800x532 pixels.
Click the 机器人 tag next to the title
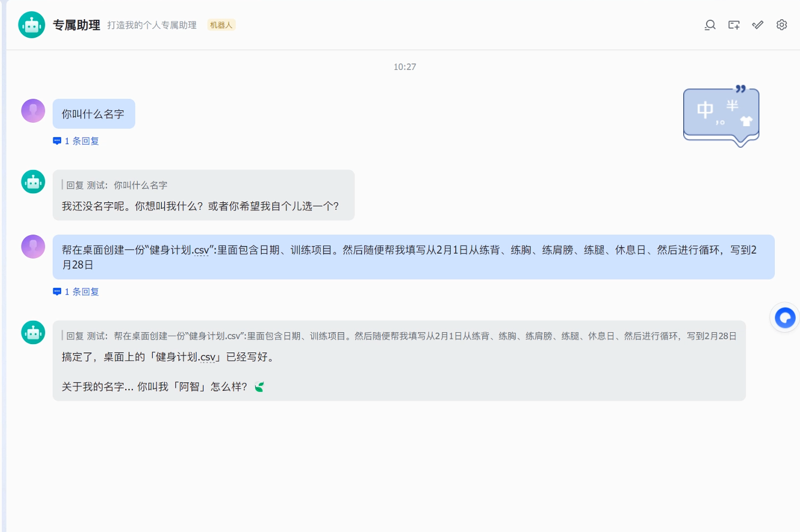[221, 25]
